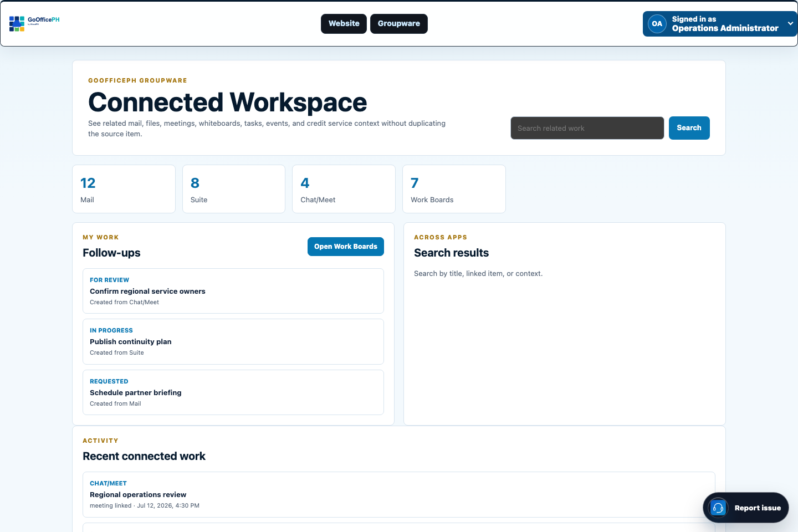
Task: Open Regional operations review activity item
Action: click(x=399, y=494)
